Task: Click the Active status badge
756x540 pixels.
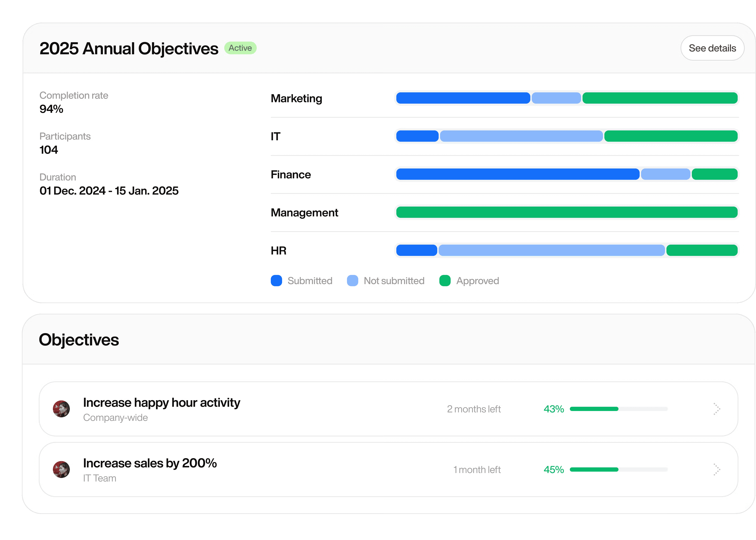Action: coord(240,48)
